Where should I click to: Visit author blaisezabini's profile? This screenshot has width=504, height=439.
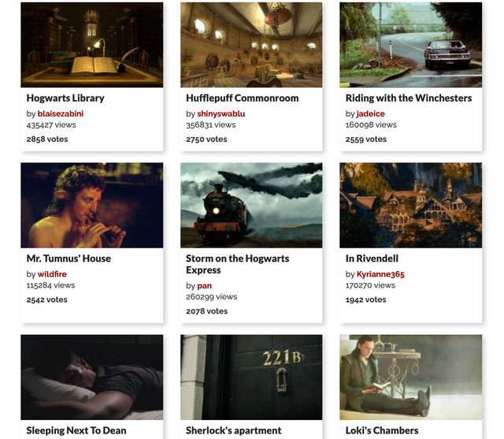(x=61, y=113)
